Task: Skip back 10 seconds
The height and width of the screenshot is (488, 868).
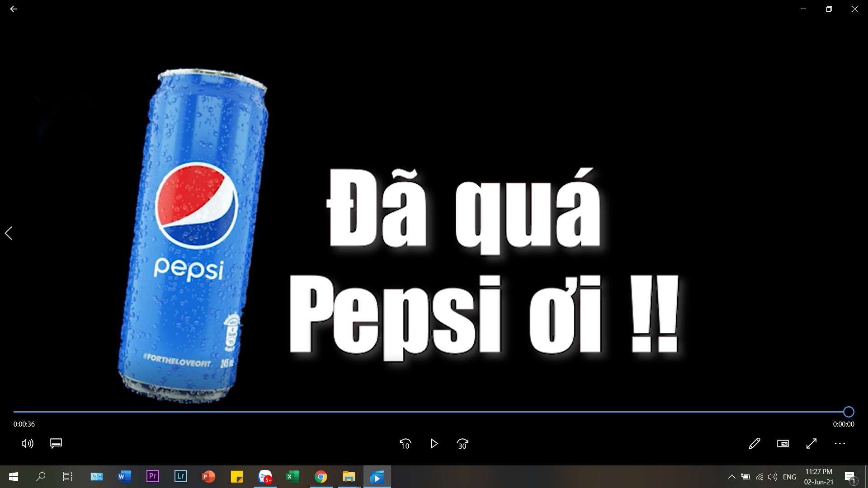Action: [x=406, y=444]
